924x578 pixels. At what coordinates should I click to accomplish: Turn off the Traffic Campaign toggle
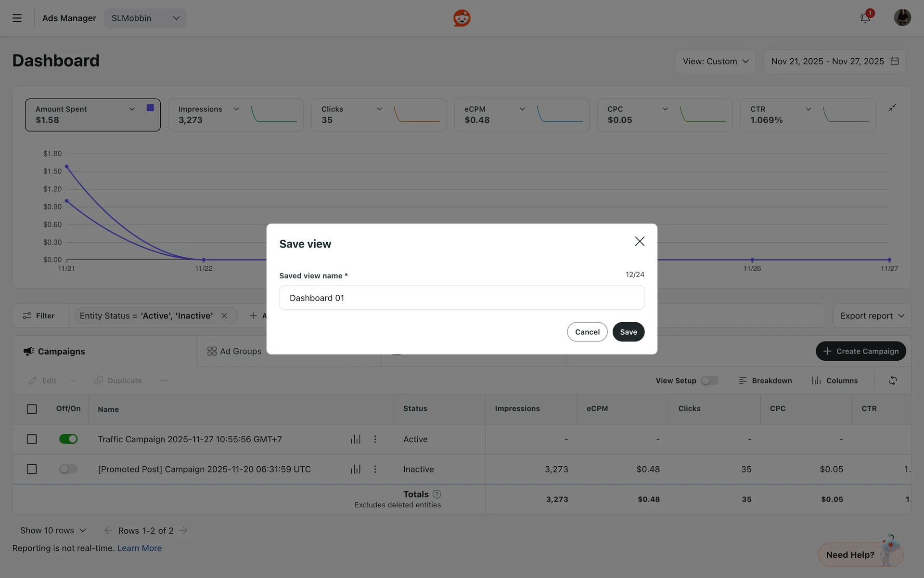[68, 439]
